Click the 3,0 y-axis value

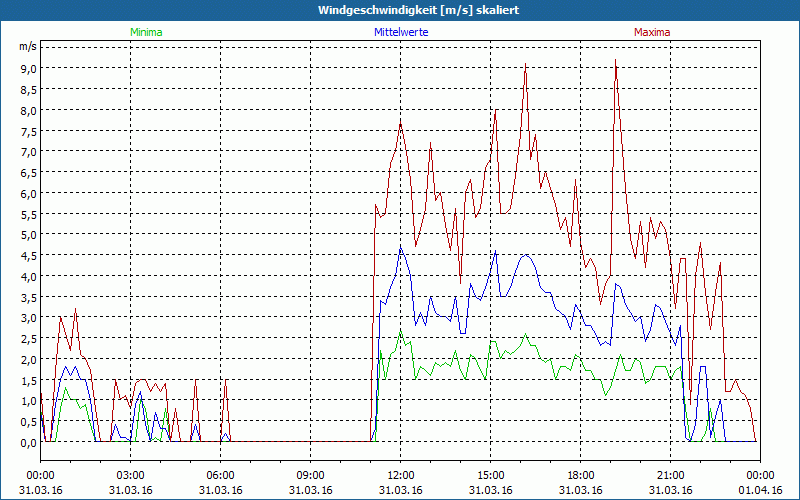pyautogui.click(x=29, y=318)
